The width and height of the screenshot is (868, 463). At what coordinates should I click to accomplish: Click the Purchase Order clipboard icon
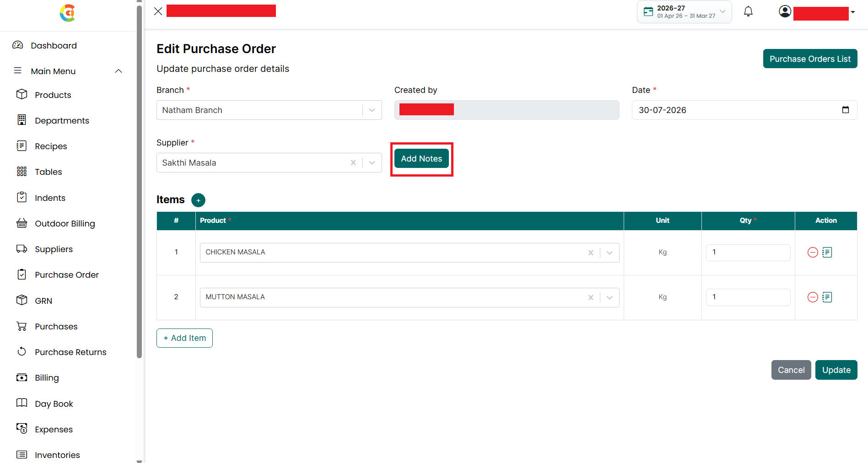coord(22,275)
